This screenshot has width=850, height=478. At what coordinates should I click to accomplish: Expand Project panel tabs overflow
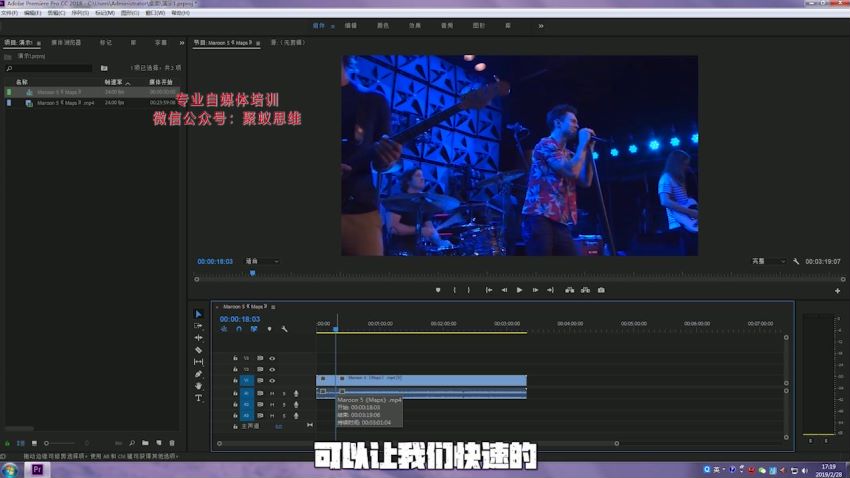pos(182,43)
